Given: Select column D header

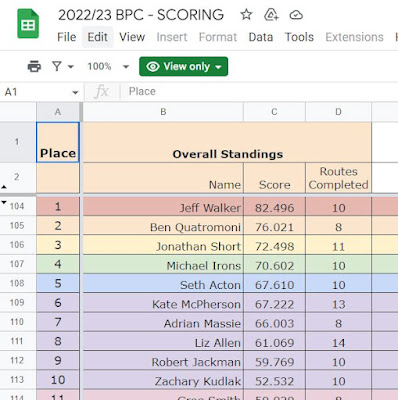Looking at the screenshot, I should (x=338, y=112).
